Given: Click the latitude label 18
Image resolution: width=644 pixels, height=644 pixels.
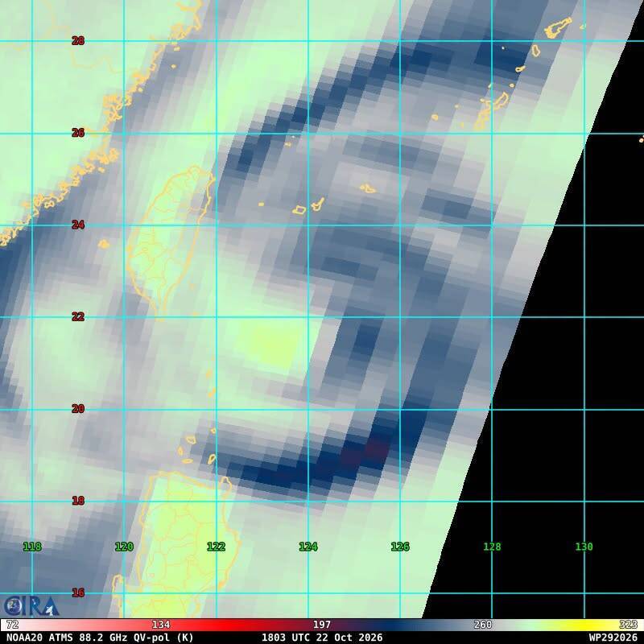Looking at the screenshot, I should pos(78,501).
